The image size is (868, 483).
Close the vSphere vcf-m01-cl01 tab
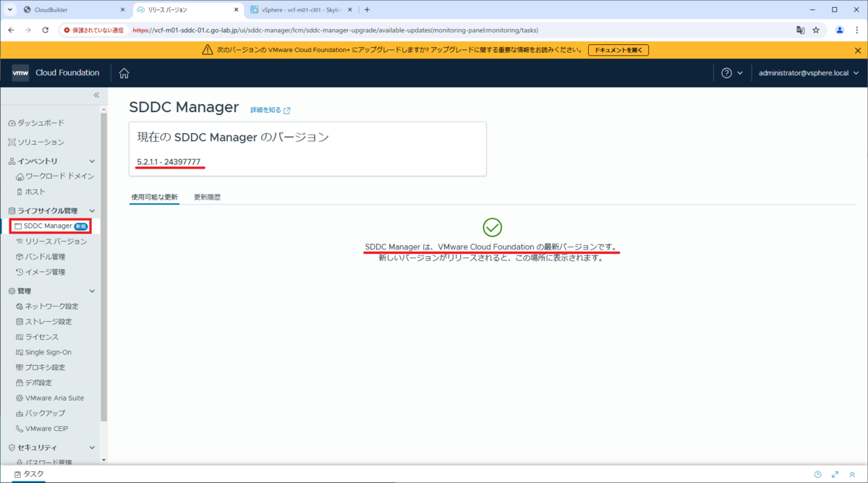coord(350,9)
